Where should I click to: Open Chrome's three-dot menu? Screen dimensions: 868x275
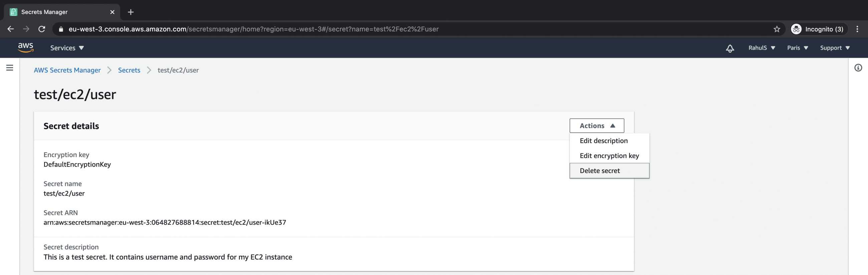coord(858,29)
